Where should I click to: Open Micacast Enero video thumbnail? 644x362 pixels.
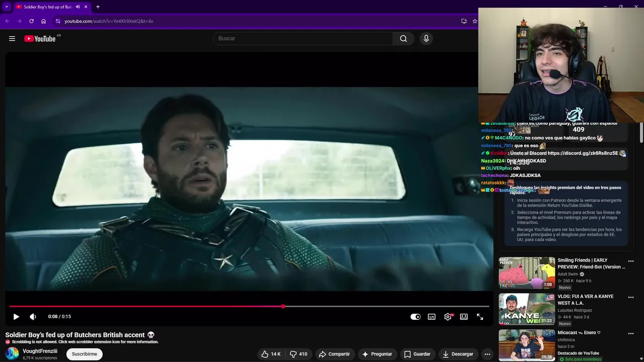[527, 345]
